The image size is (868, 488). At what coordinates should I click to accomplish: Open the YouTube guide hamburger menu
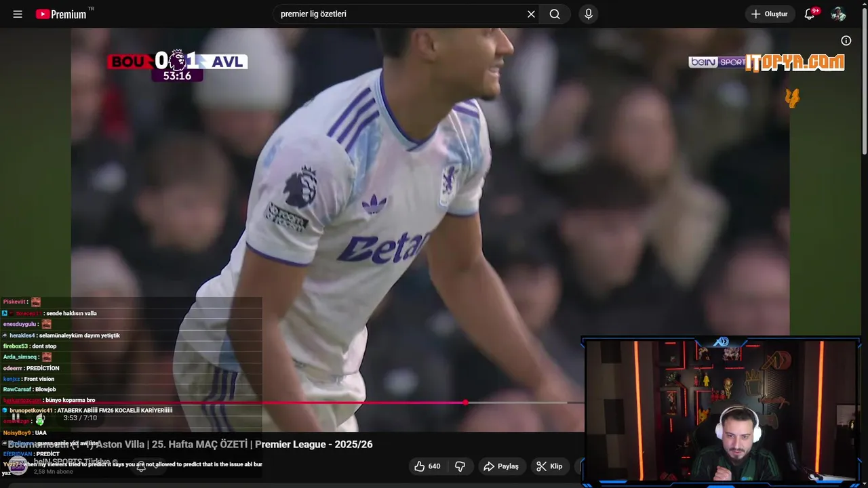point(18,14)
